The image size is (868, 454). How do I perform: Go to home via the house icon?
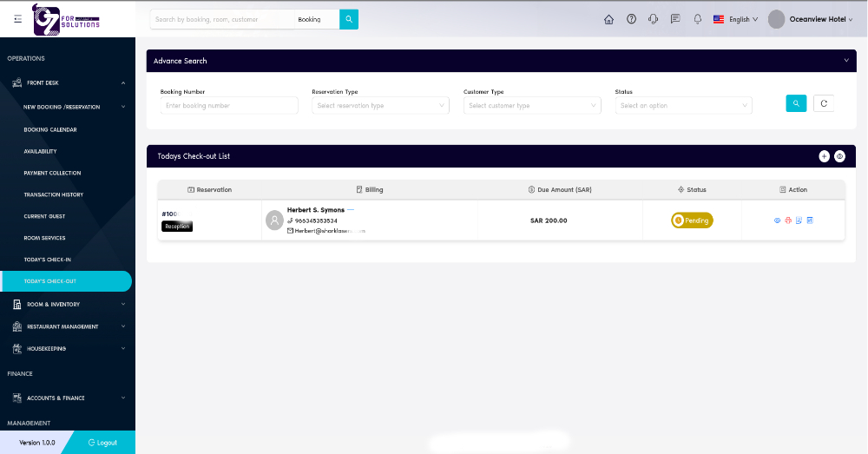pos(609,19)
